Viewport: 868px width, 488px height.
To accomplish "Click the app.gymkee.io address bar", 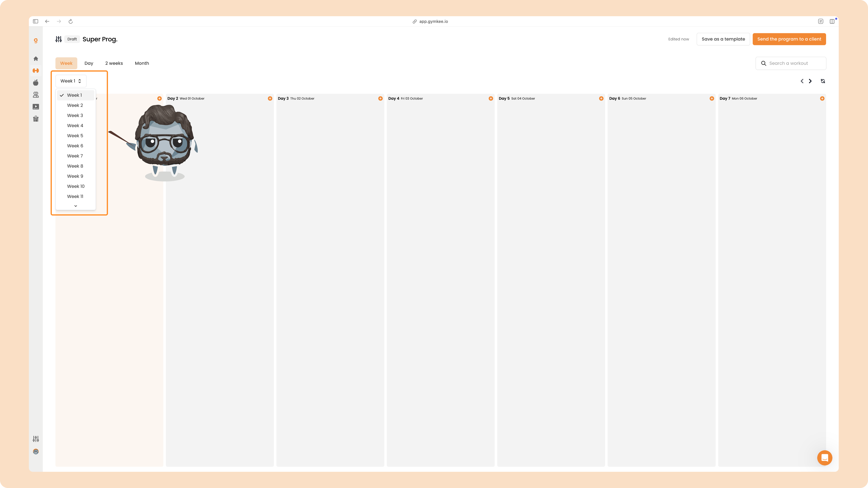I will point(430,21).
